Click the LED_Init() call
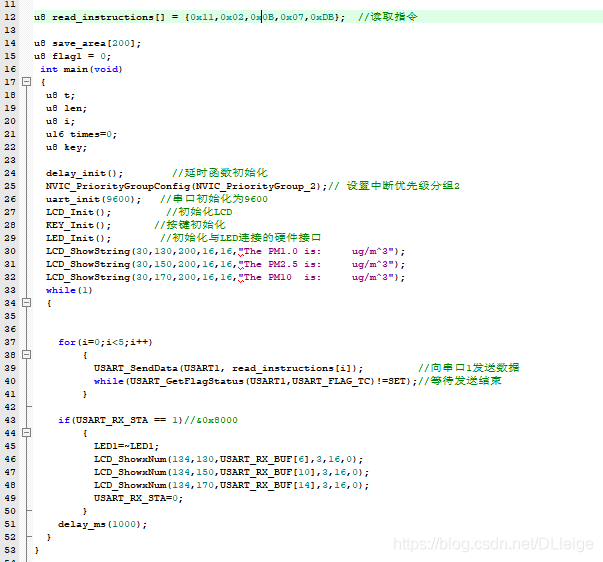Screen dimensions: 603x562 [x=78, y=238]
